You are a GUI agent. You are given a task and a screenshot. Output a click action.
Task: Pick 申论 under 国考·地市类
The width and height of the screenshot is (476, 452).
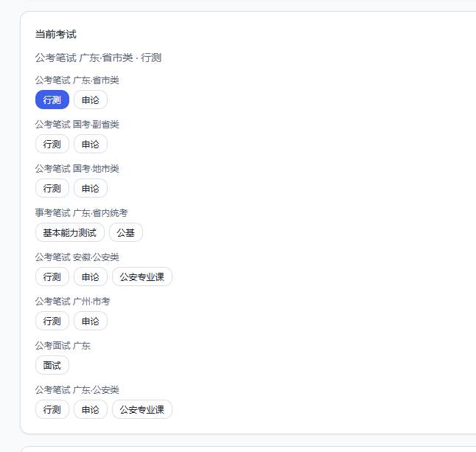[x=91, y=188]
